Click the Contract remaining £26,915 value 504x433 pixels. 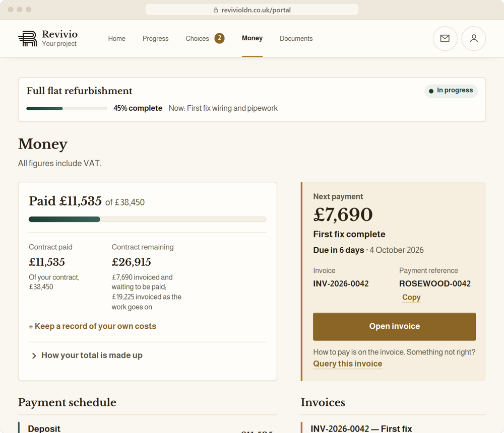[131, 262]
